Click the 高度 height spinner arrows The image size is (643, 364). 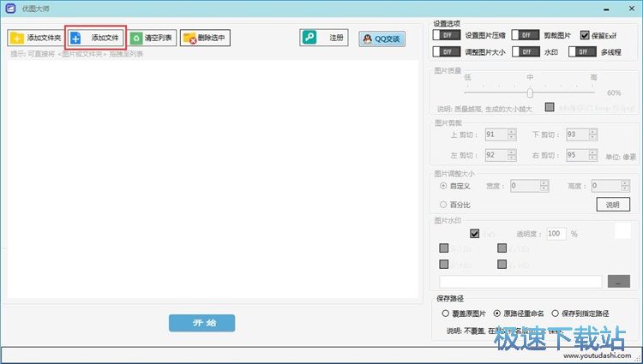[x=625, y=186]
